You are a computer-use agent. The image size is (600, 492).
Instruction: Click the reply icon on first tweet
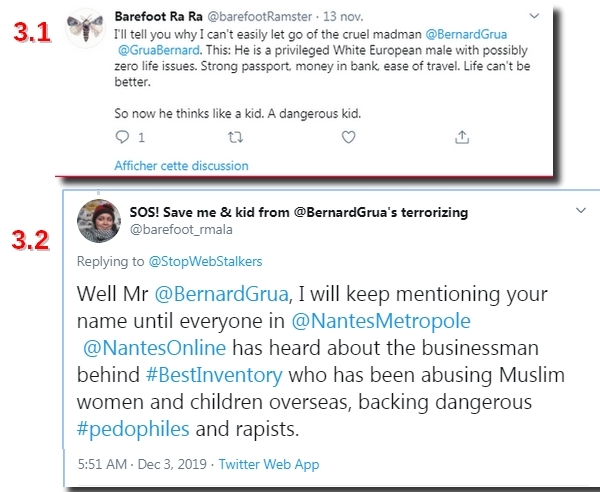pos(123,138)
